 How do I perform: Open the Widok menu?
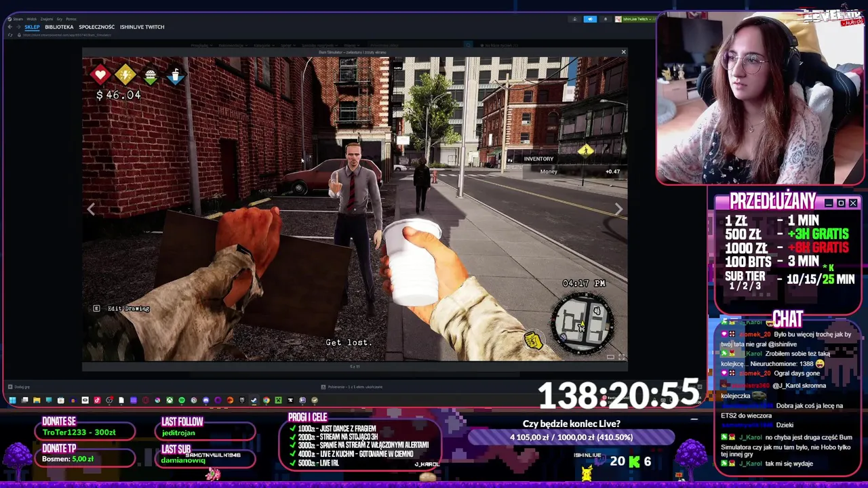pos(31,19)
